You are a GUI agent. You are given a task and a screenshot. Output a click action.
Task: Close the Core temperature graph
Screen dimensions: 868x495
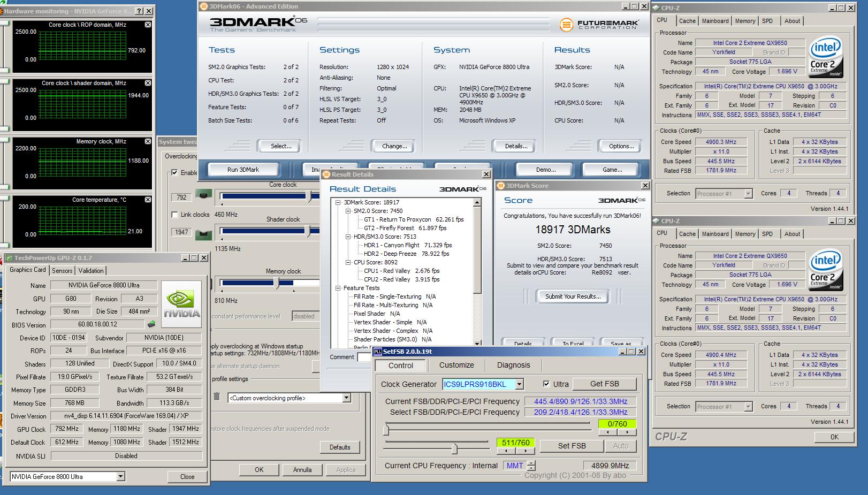click(148, 200)
